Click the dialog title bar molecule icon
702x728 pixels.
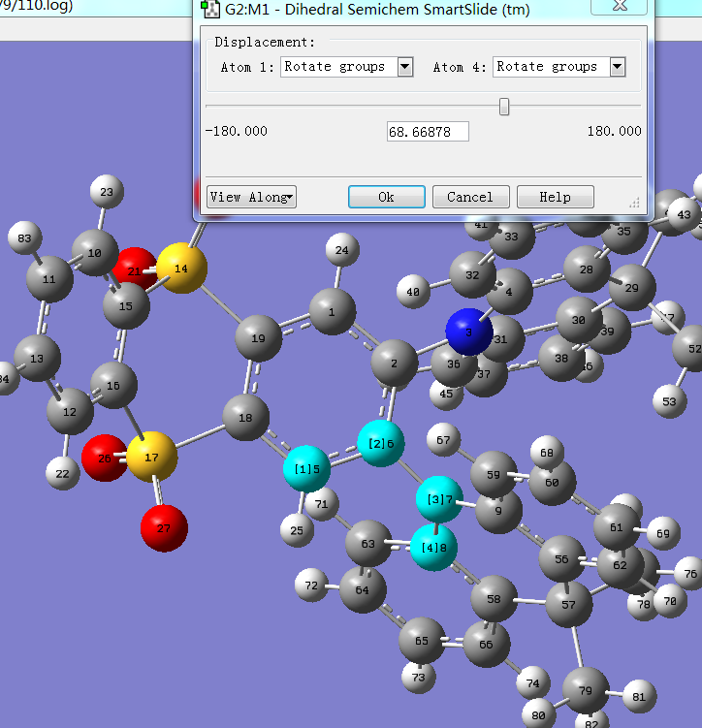pos(210,9)
